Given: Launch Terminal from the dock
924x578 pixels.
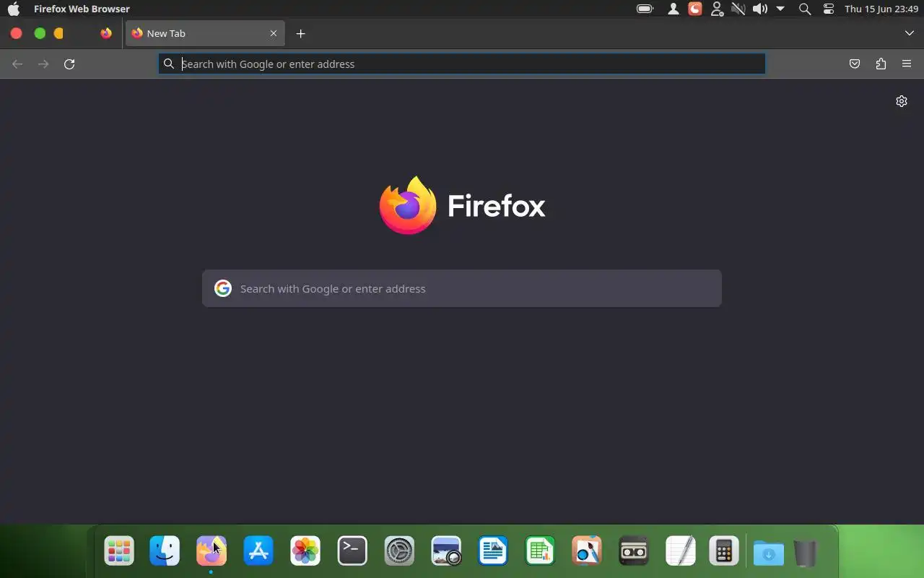Looking at the screenshot, I should [352, 551].
